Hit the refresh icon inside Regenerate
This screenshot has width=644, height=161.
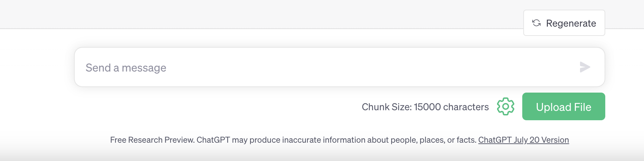click(536, 23)
